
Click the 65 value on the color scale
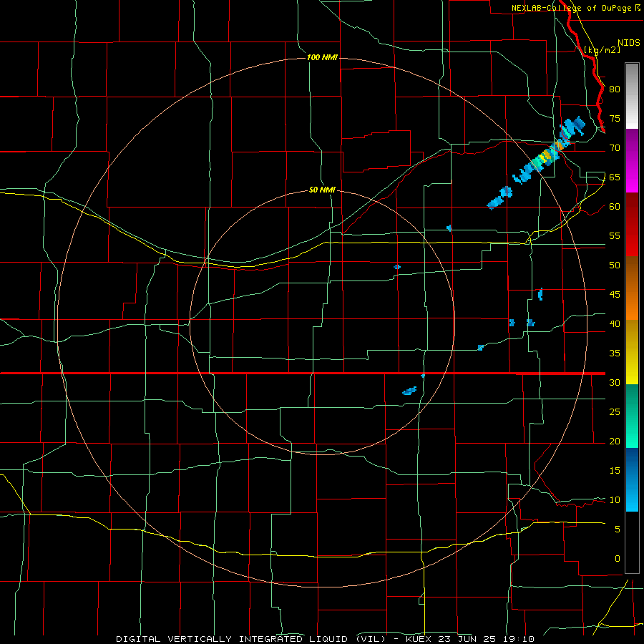click(x=615, y=177)
